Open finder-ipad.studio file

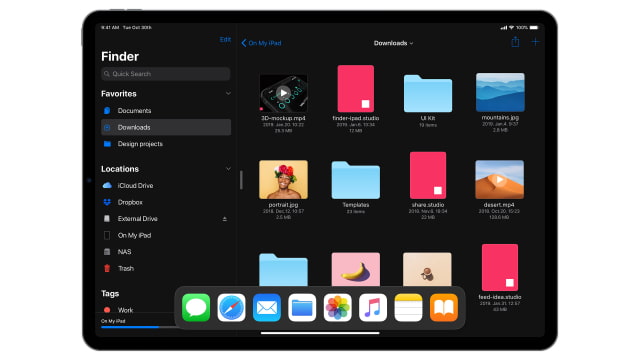click(x=356, y=89)
